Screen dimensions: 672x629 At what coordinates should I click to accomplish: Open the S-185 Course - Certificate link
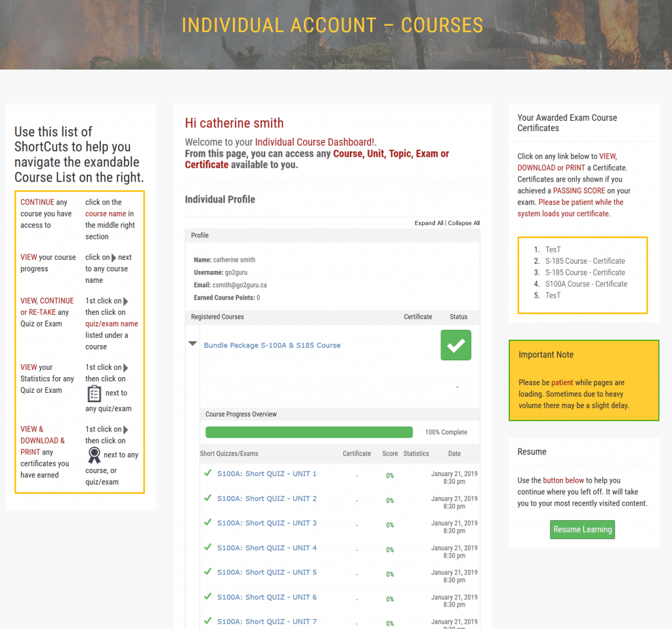585,260
